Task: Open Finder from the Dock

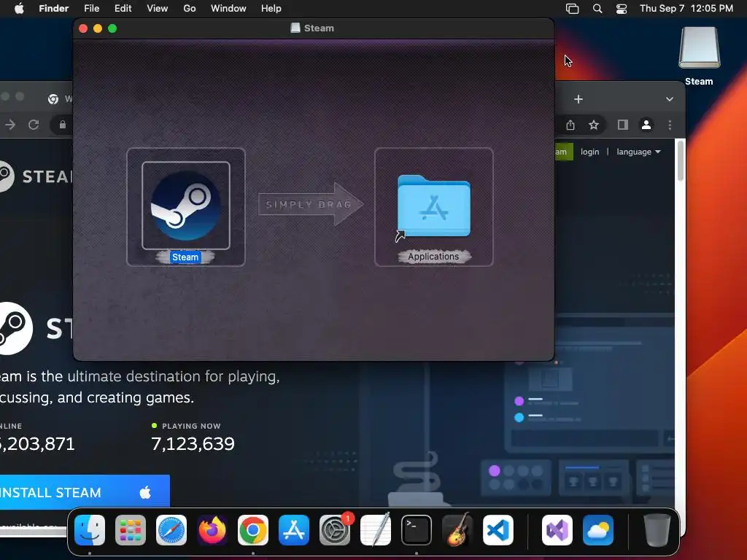Action: point(90,530)
